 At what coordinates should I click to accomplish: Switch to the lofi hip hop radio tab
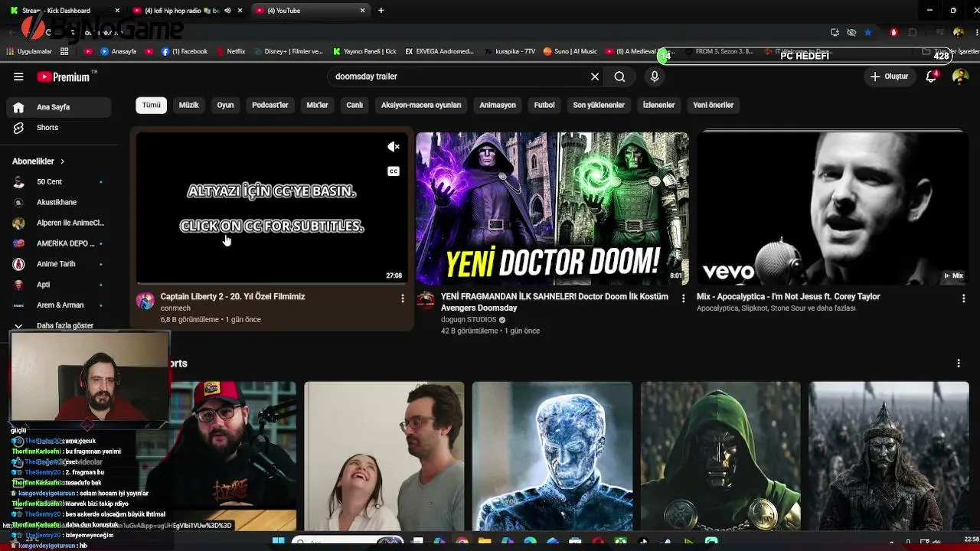click(x=187, y=11)
